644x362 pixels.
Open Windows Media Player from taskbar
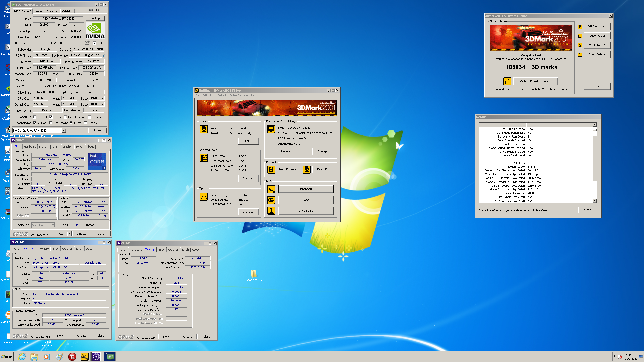click(47, 357)
